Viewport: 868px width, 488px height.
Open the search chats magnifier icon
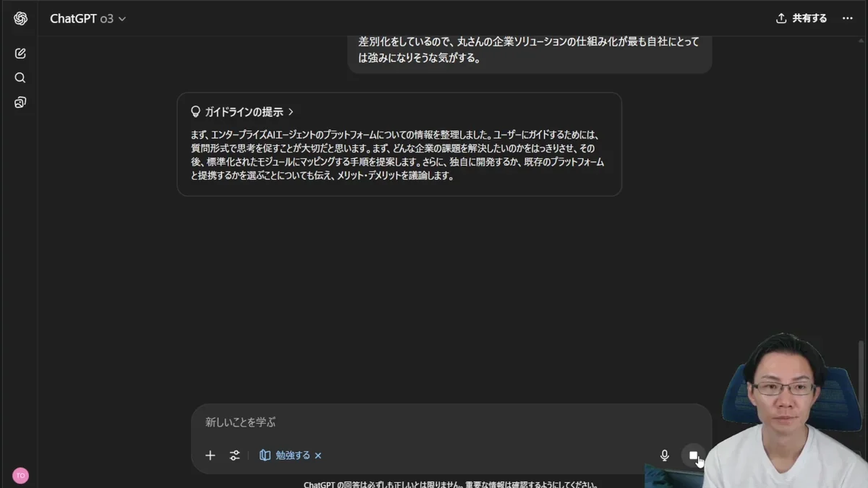point(20,78)
